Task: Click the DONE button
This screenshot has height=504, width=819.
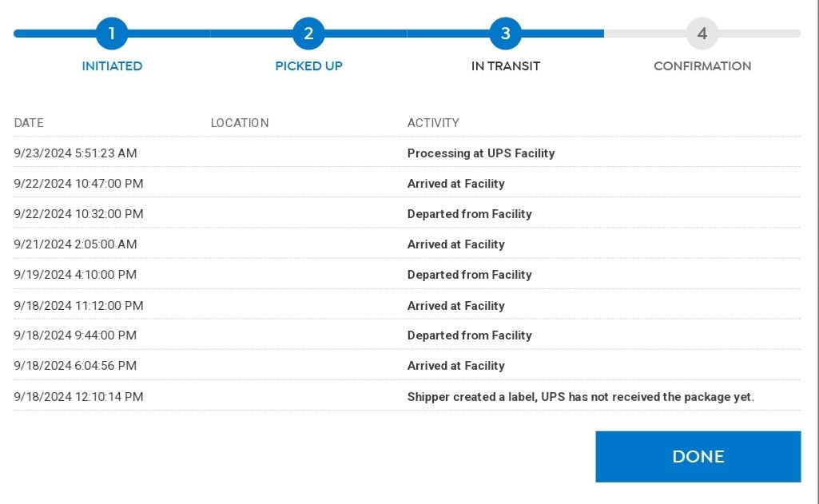Action: (698, 456)
